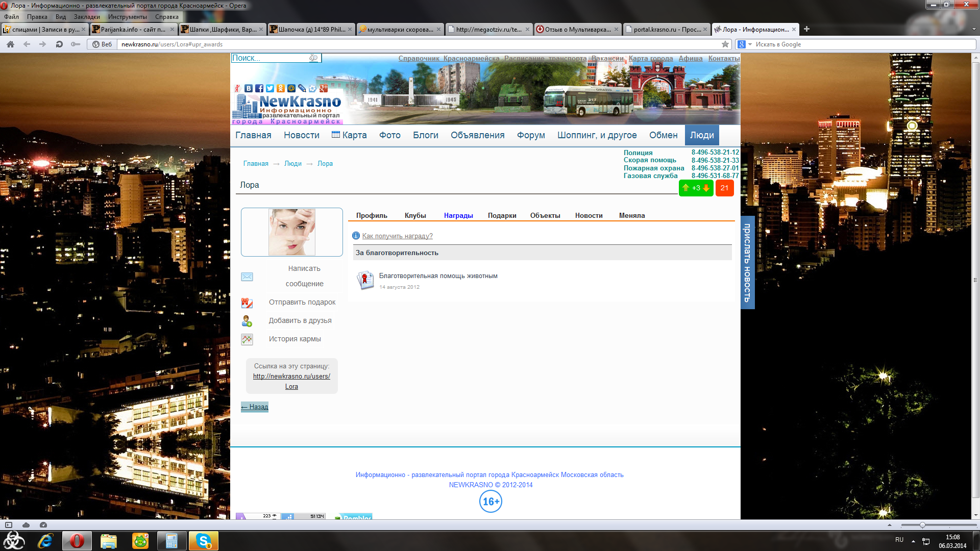
Task: Open the Закладки menu
Action: (x=87, y=17)
